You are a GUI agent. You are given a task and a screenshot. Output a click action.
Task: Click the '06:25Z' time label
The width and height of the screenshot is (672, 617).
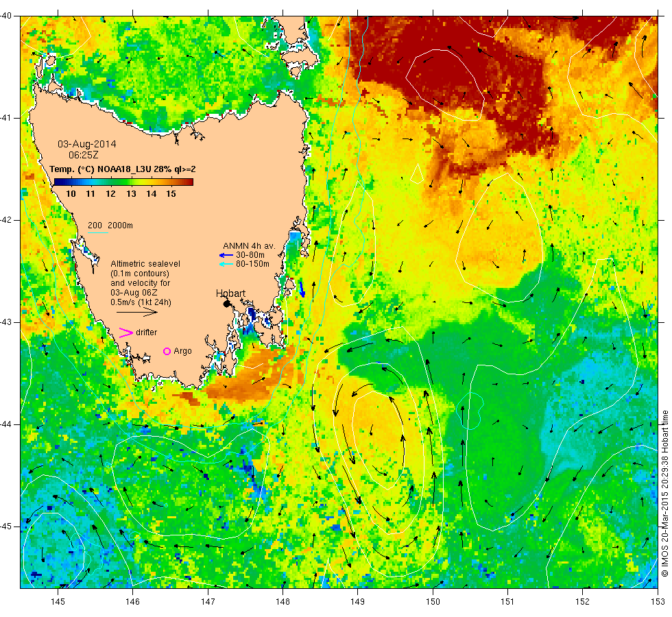[84, 155]
